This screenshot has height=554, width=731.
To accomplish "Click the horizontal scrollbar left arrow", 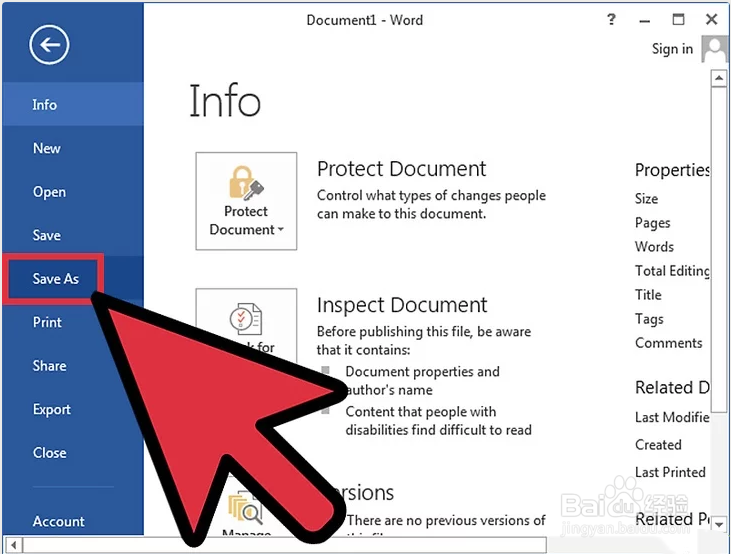I will (x=14, y=544).
